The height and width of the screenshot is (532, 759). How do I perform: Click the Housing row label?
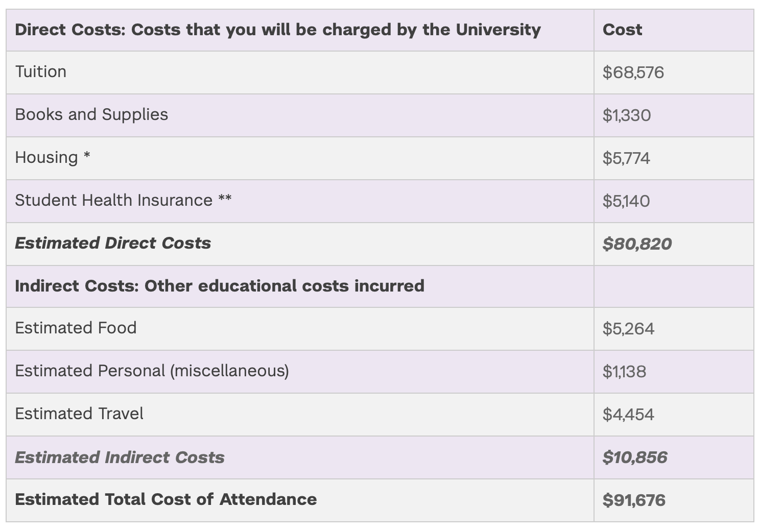coord(53,157)
